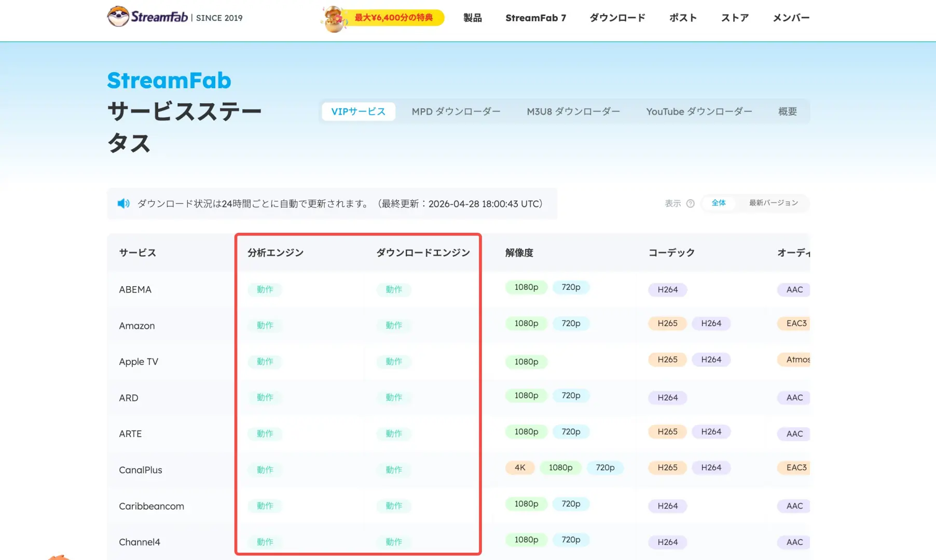Switch to the MPD ダウンローダー tab
Viewport: 936px width, 560px height.
[456, 111]
